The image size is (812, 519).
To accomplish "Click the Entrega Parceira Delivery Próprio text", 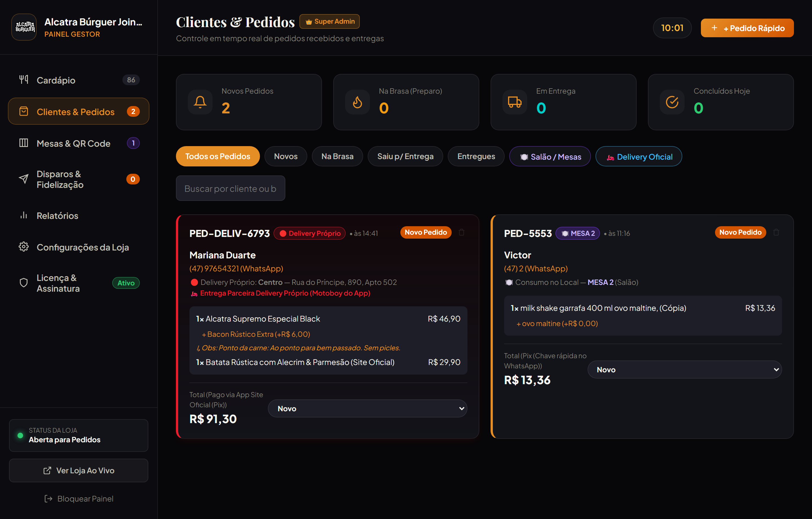I will 285,293.
